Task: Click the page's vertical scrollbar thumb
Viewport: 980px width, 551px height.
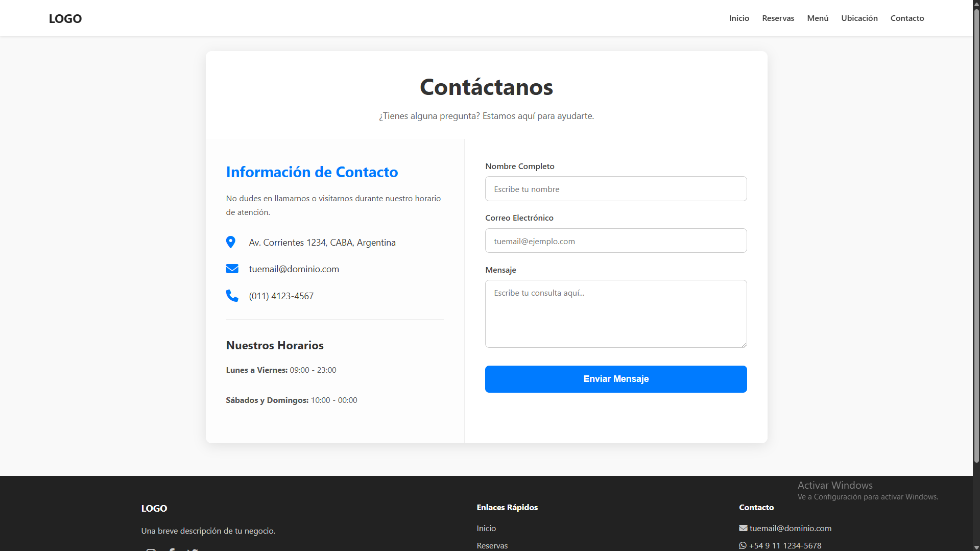Action: tap(976, 235)
